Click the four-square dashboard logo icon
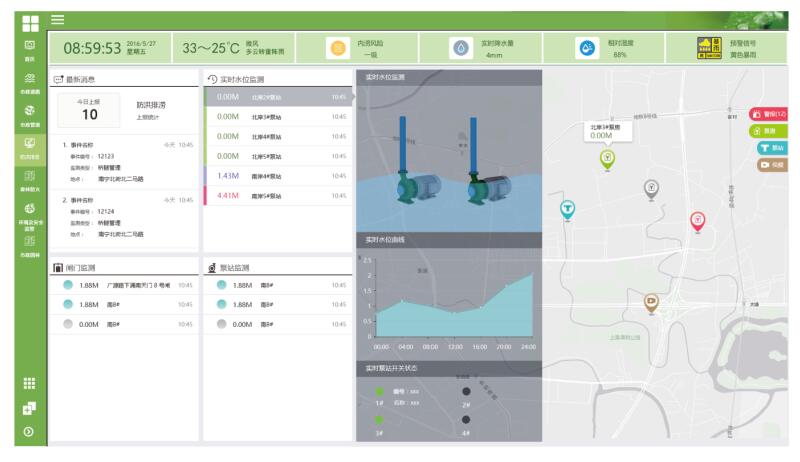The image size is (800, 462). 30,21
